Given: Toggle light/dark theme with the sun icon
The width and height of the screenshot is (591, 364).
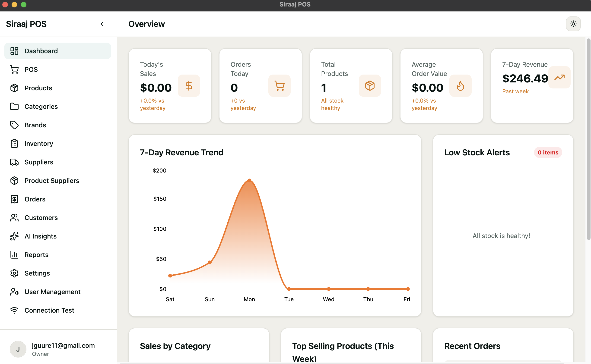Looking at the screenshot, I should pyautogui.click(x=573, y=24).
